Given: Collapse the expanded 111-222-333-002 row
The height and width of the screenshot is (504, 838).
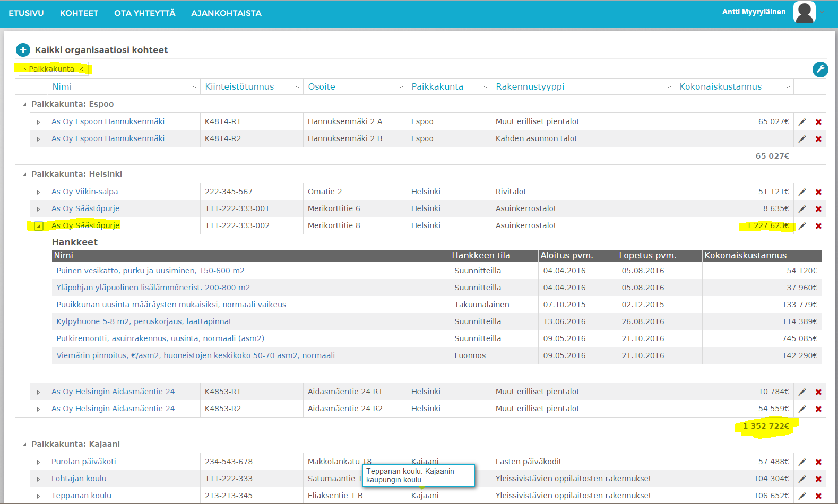Looking at the screenshot, I should (x=39, y=226).
